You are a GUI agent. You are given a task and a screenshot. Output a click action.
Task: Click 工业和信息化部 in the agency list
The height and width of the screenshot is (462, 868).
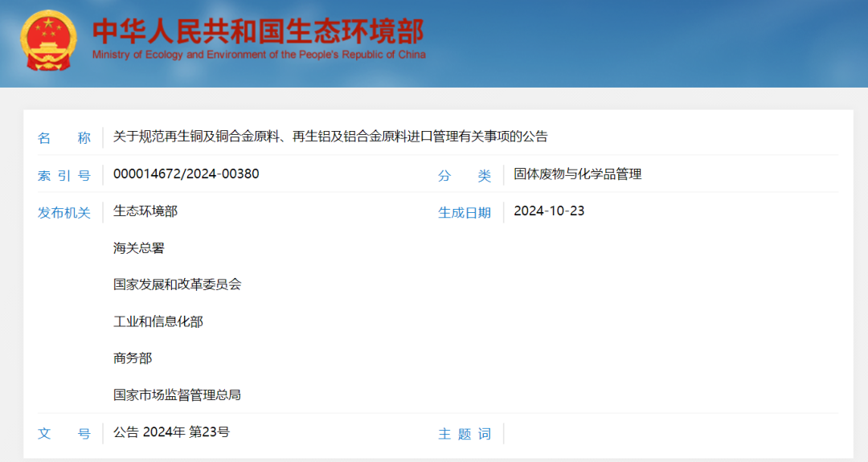coord(158,321)
